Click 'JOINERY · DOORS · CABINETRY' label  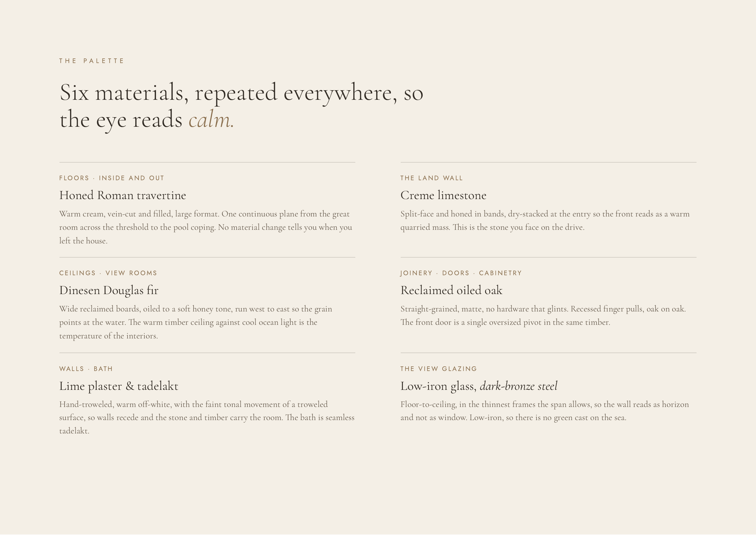click(x=461, y=273)
